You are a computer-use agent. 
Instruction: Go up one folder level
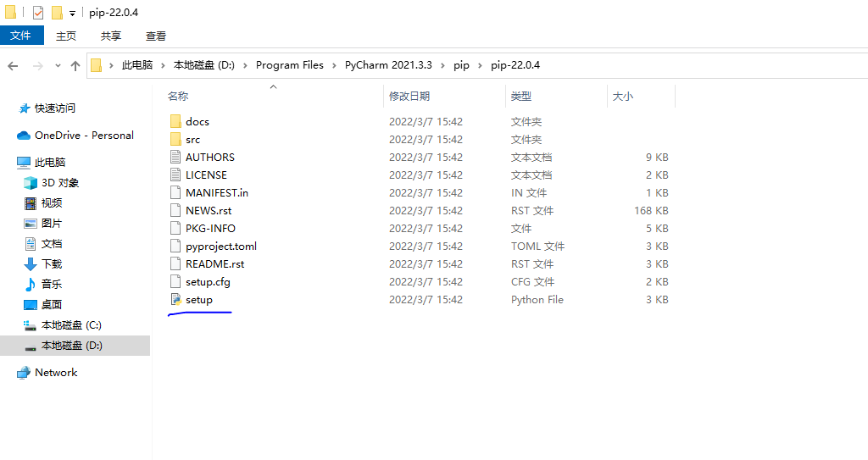(x=75, y=66)
